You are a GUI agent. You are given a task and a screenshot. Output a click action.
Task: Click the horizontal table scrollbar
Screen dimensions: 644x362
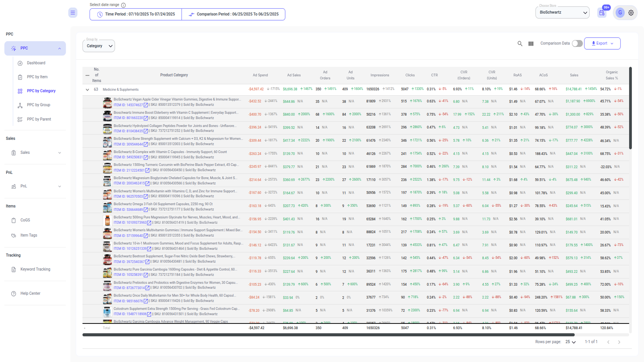point(329,335)
